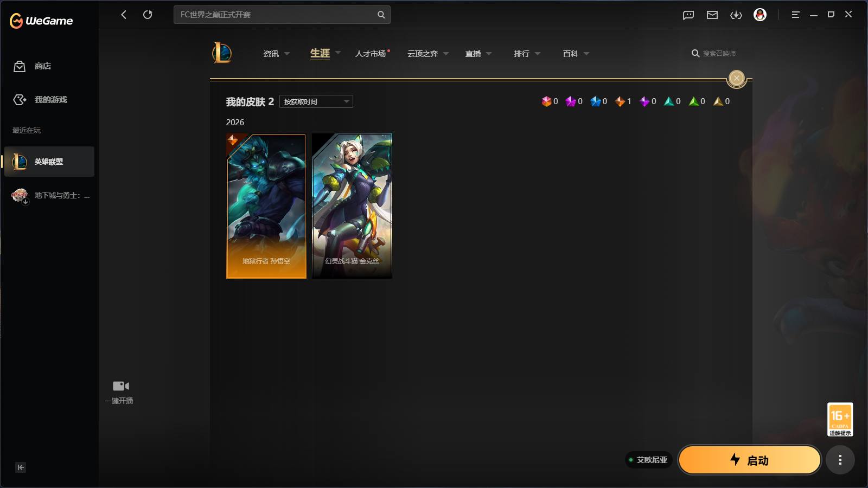This screenshot has width=868, height=488.
Task: Open the three-dot more options button
Action: (x=840, y=460)
